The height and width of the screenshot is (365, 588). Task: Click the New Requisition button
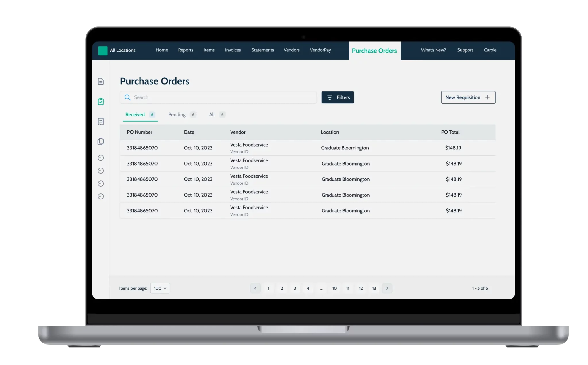pos(468,97)
